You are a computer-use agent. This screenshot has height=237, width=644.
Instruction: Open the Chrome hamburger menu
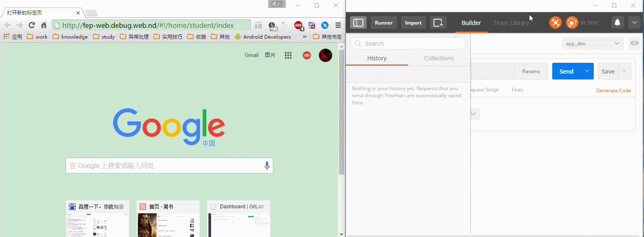click(338, 25)
